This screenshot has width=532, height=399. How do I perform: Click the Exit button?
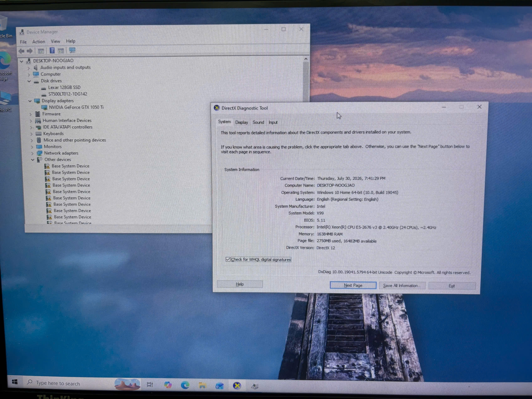[452, 286]
